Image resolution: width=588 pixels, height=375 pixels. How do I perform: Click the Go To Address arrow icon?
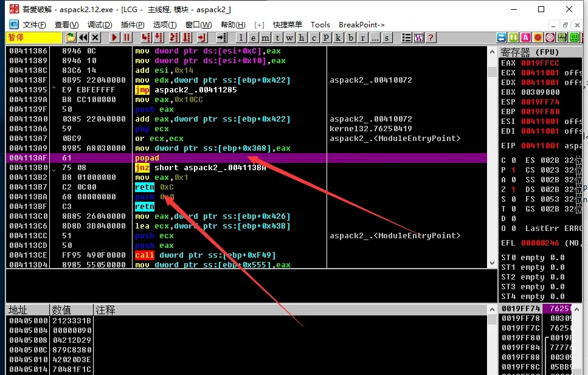pos(222,38)
